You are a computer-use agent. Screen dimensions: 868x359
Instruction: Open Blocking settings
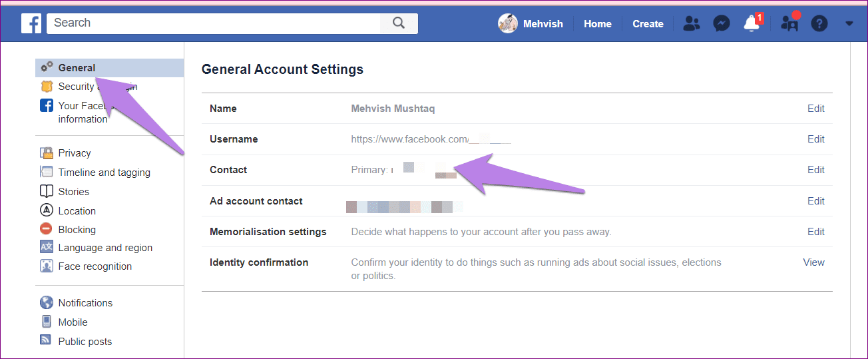77,230
